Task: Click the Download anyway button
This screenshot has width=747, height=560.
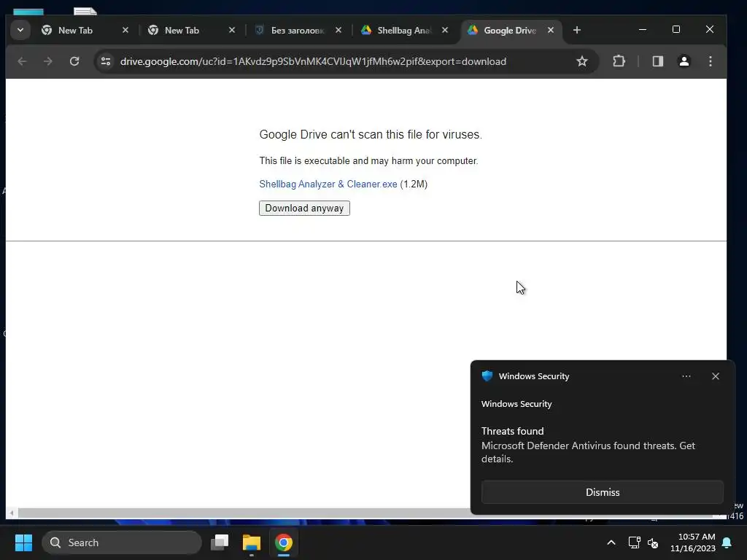Action: [304, 208]
